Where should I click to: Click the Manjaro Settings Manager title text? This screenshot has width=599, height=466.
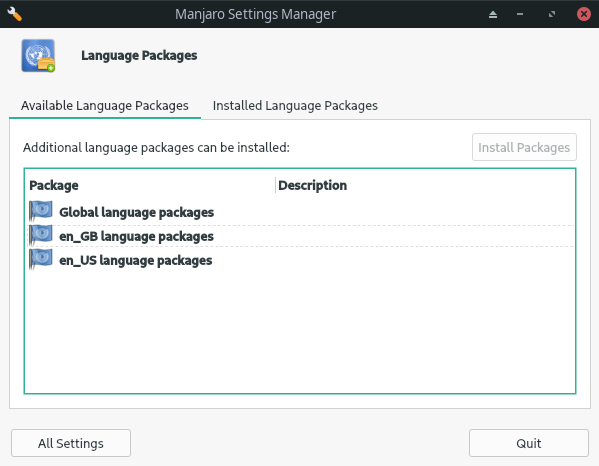(x=256, y=15)
